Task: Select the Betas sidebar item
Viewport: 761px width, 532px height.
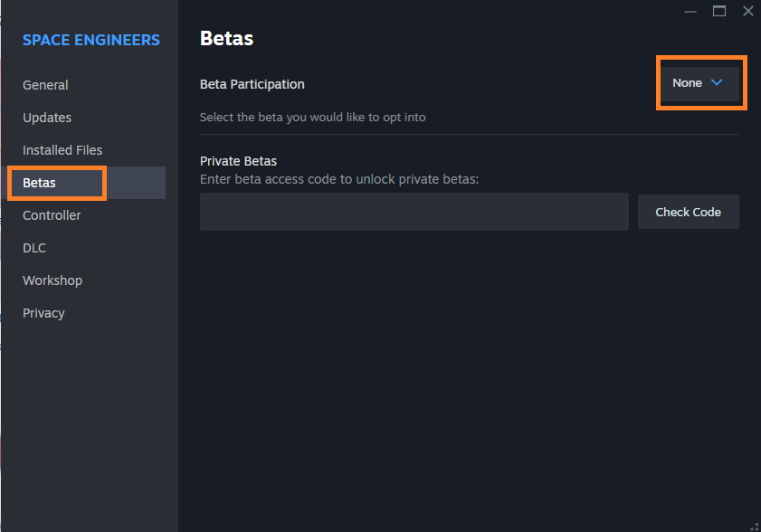Action: (x=40, y=183)
